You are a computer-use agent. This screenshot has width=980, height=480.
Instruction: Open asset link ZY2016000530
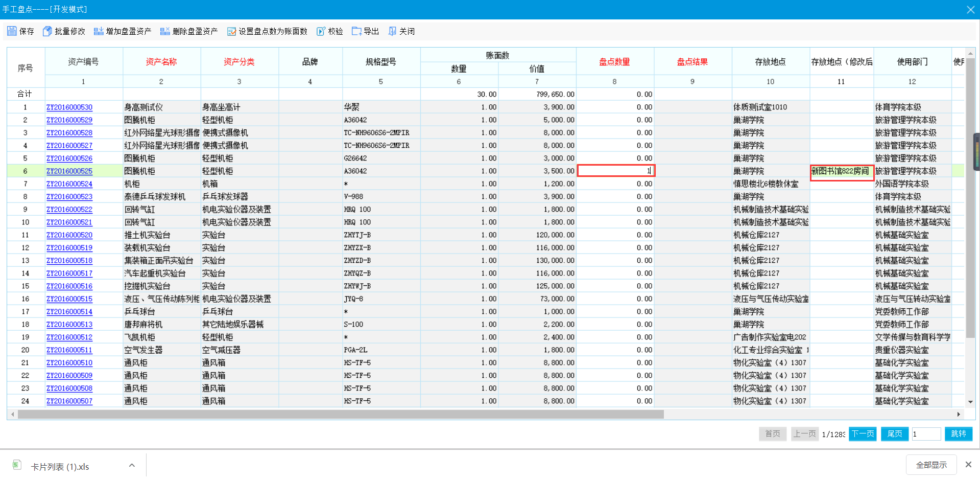69,107
